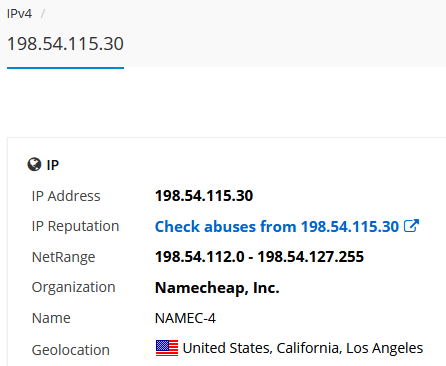Select the 198.54.115.30 page title tab
This screenshot has width=446, height=366.
pos(65,44)
